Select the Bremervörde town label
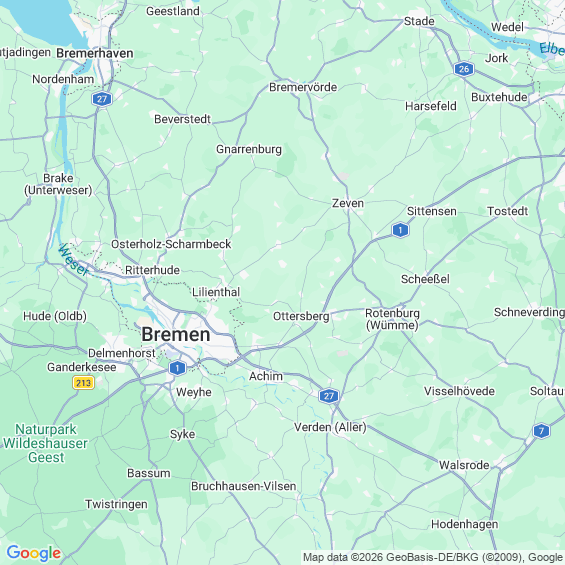 coord(303,87)
